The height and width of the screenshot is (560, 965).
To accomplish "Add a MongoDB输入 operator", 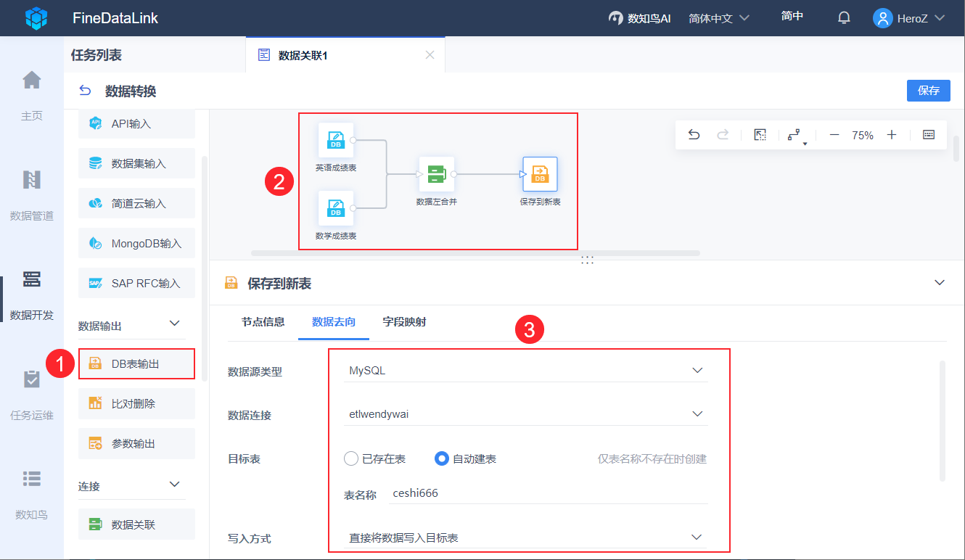I will [136, 243].
